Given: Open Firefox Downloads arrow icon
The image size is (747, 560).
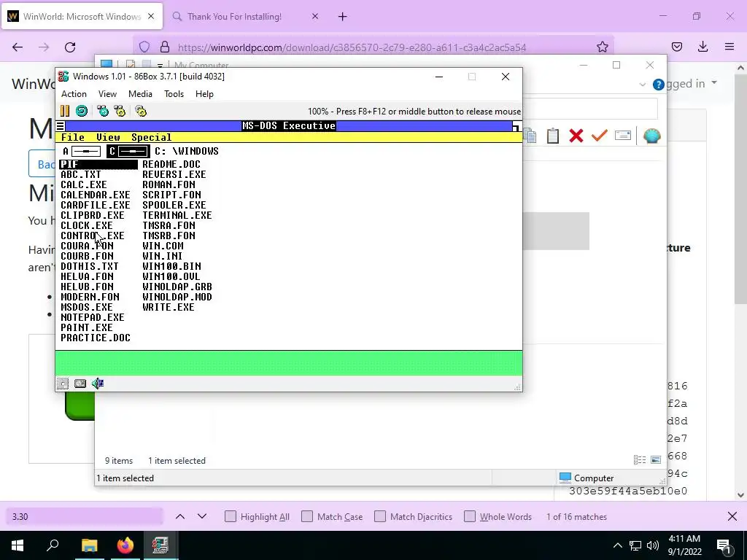Looking at the screenshot, I should pyautogui.click(x=703, y=47).
